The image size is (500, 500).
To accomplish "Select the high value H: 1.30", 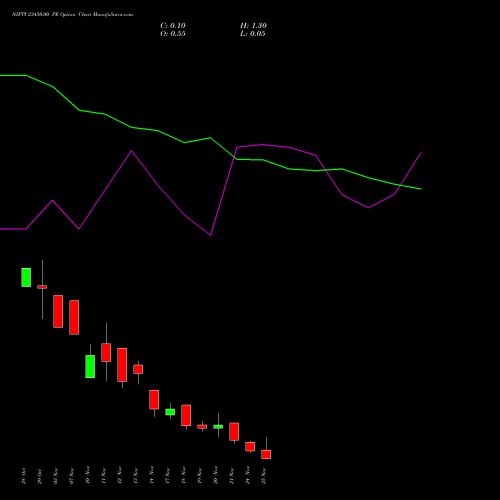I will point(253,26).
